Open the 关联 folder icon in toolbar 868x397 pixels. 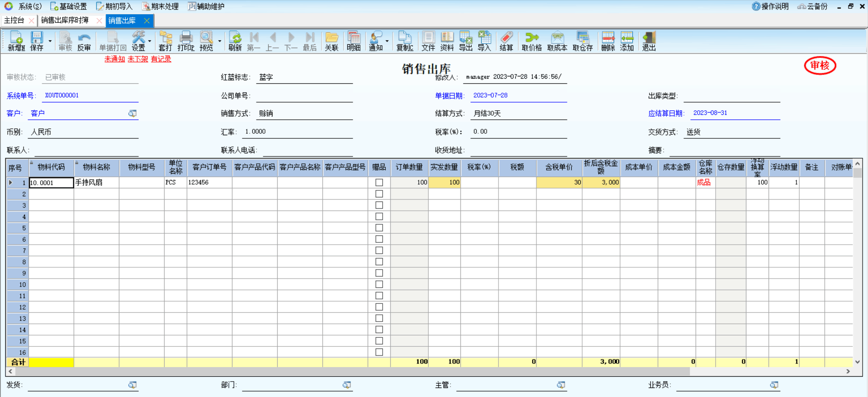click(x=332, y=41)
